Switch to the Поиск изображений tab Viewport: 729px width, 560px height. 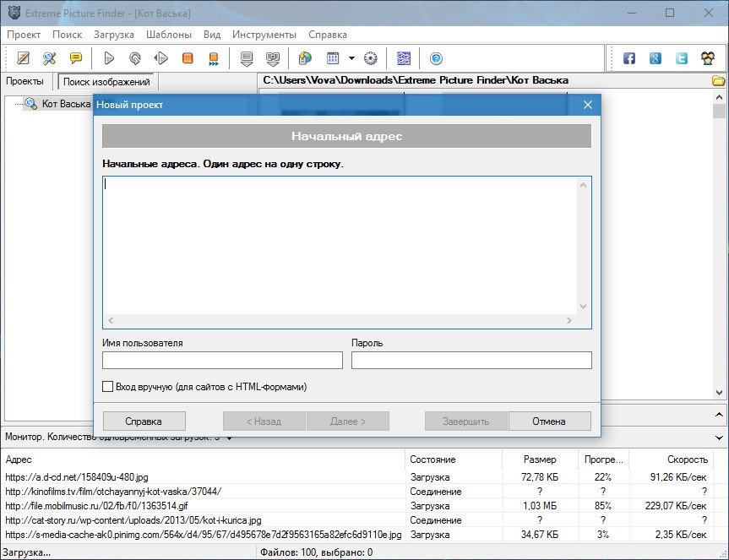106,82
